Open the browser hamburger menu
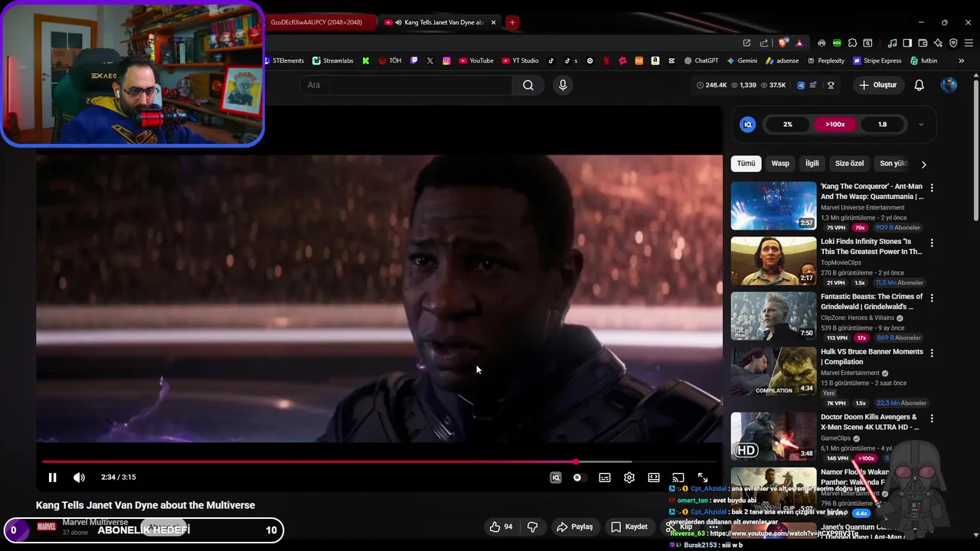The image size is (980, 551). (x=968, y=43)
